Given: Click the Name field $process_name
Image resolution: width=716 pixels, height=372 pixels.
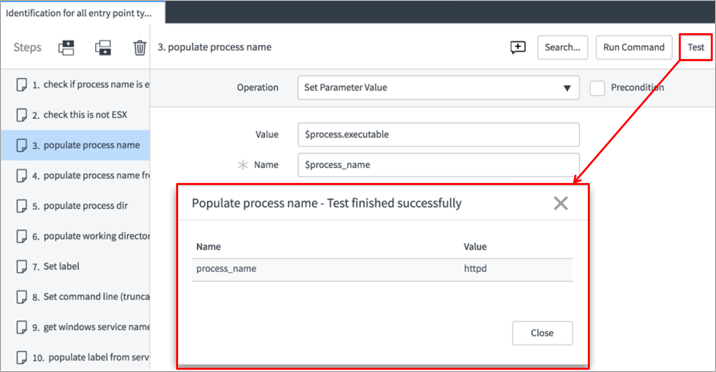Looking at the screenshot, I should coord(438,165).
